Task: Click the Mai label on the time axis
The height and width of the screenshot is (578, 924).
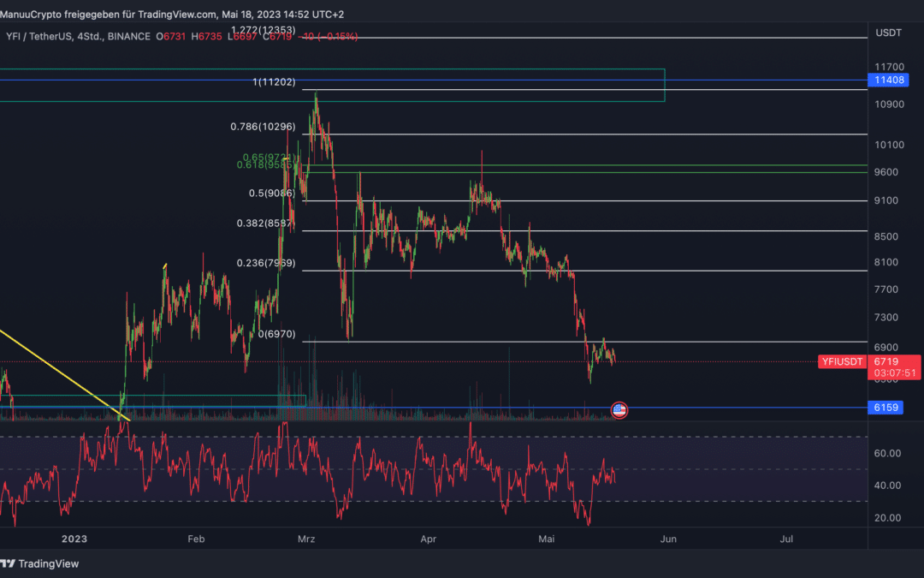Action: [546, 539]
